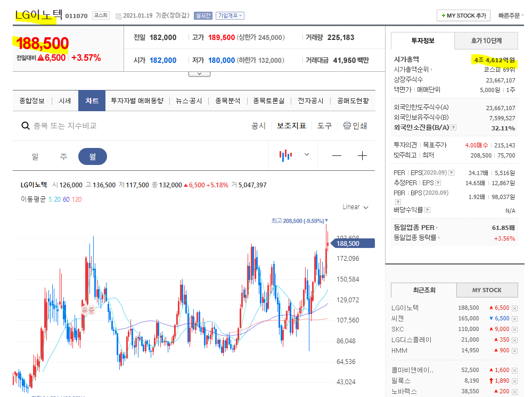532x397 pixels.
Task: Switch to the MY STOCK tab
Action: pos(487,290)
